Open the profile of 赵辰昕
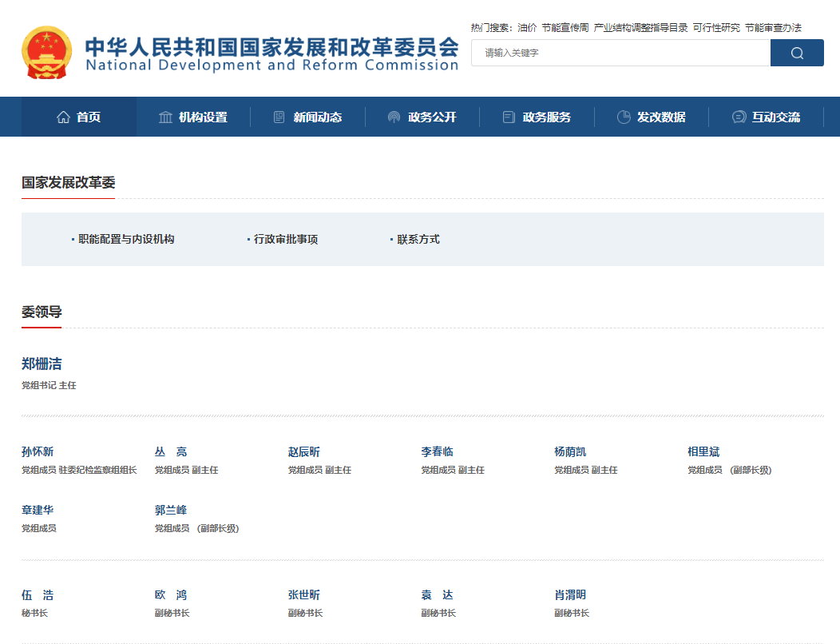Image resolution: width=840 pixels, height=644 pixels. click(x=304, y=452)
